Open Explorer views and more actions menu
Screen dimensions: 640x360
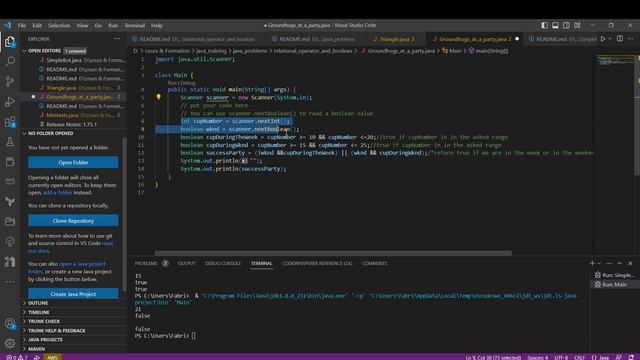click(117, 39)
